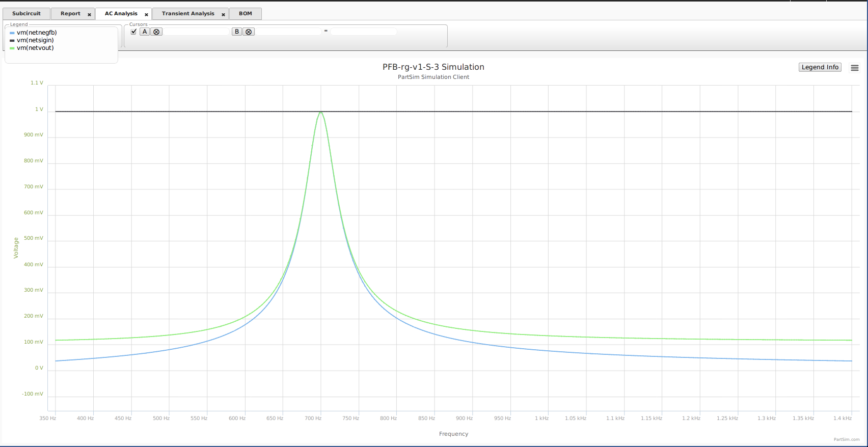This screenshot has width=868, height=447.
Task: Toggle vm(netvout) trace in legend
Action: click(35, 48)
